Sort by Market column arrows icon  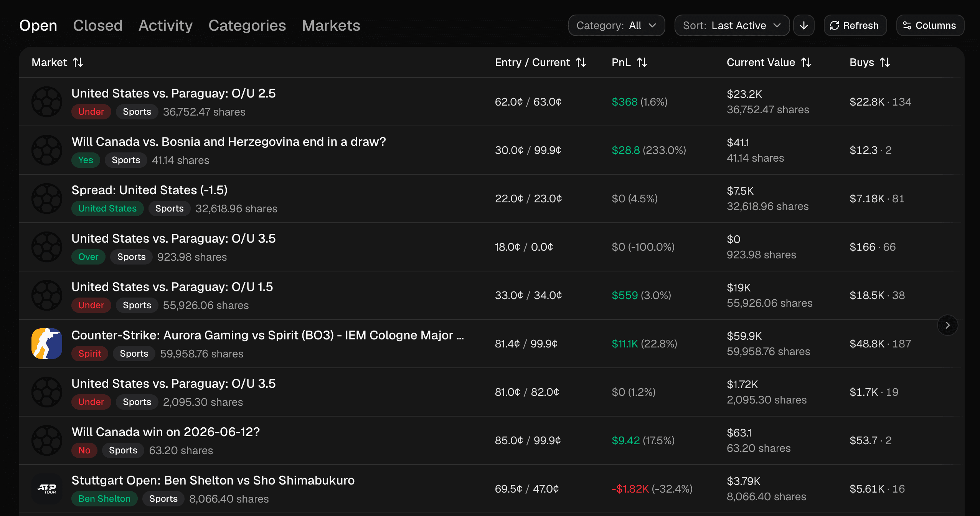click(78, 62)
